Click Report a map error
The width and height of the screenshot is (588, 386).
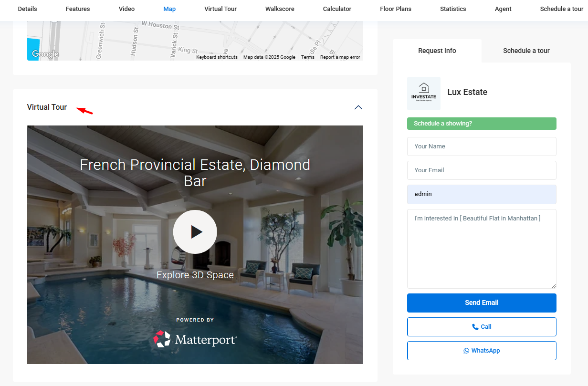340,57
